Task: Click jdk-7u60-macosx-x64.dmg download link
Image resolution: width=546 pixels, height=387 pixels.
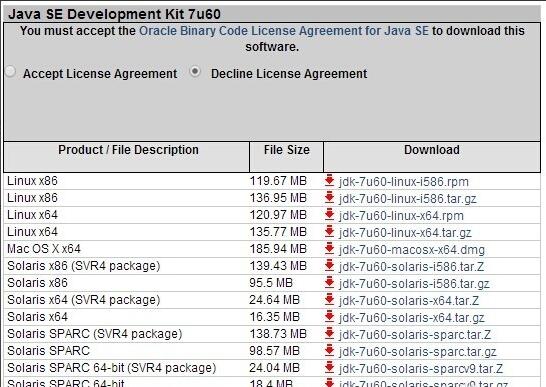Action: (412, 250)
